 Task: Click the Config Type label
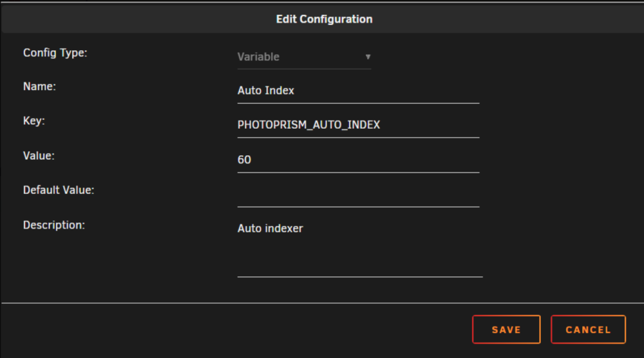coord(55,53)
